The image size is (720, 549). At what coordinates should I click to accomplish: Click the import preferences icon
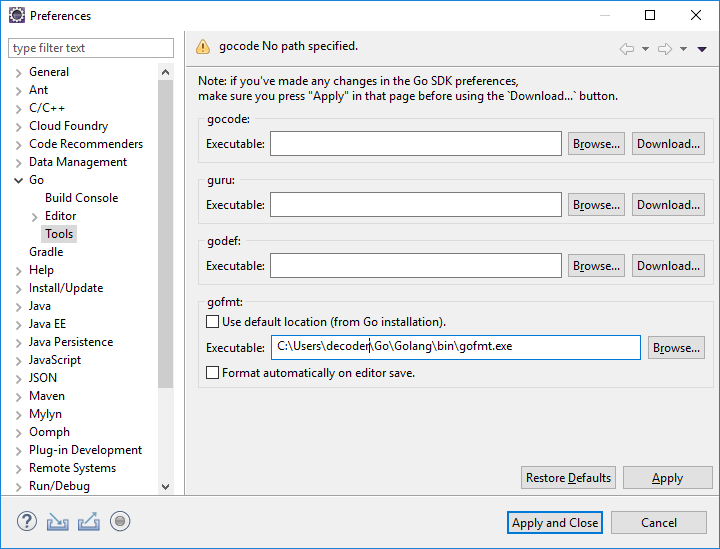tap(58, 521)
